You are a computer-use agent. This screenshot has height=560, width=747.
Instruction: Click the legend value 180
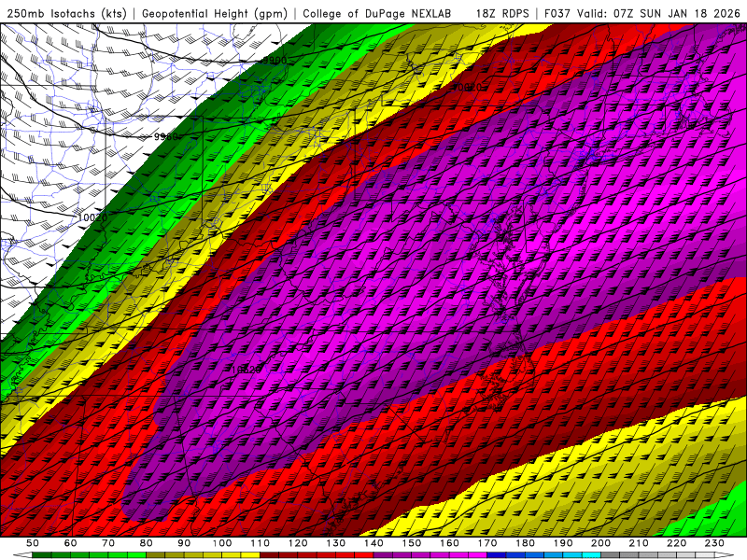point(526,543)
